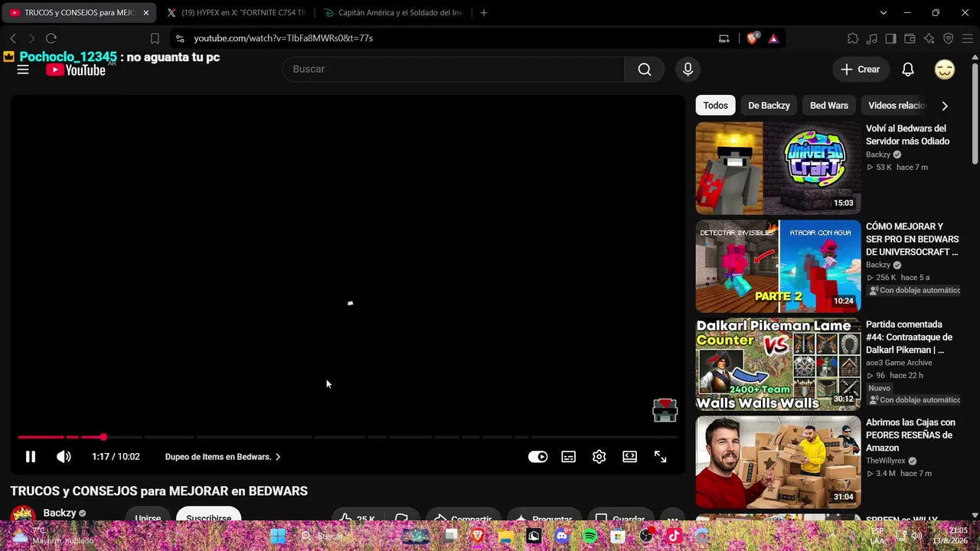
Task: Start voice search with the microphone
Action: (688, 69)
